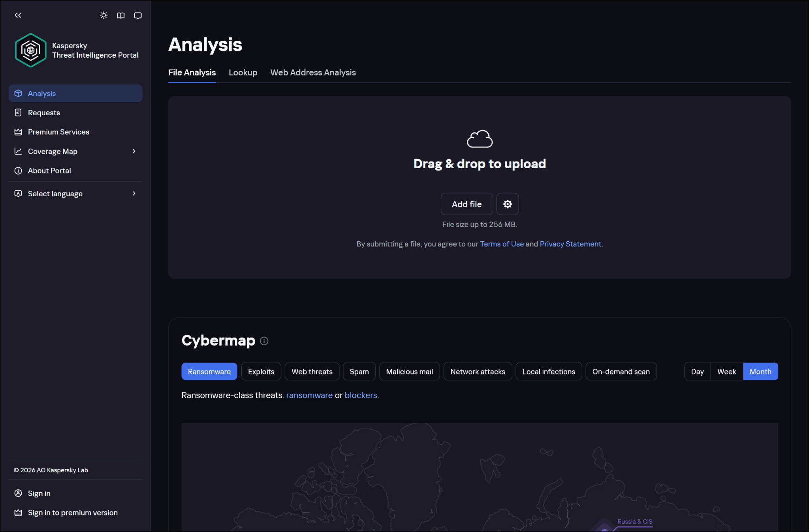
Task: Select the Web threats filter
Action: (312, 371)
